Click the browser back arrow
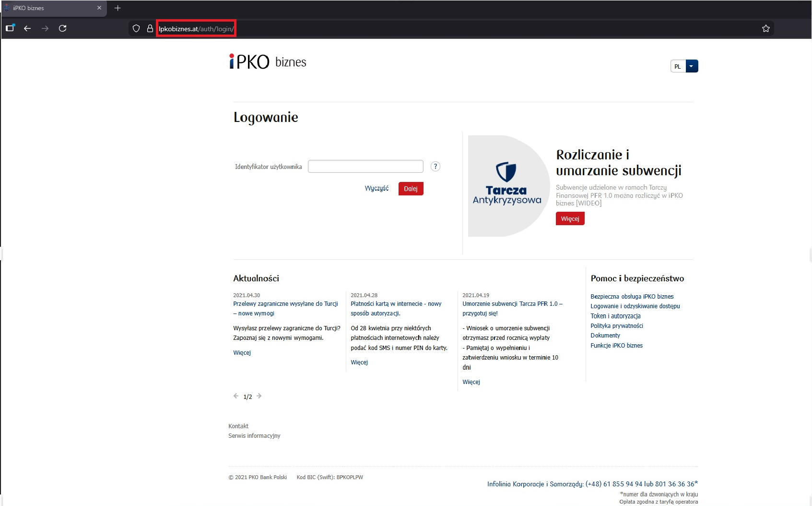The image size is (812, 506). (27, 28)
